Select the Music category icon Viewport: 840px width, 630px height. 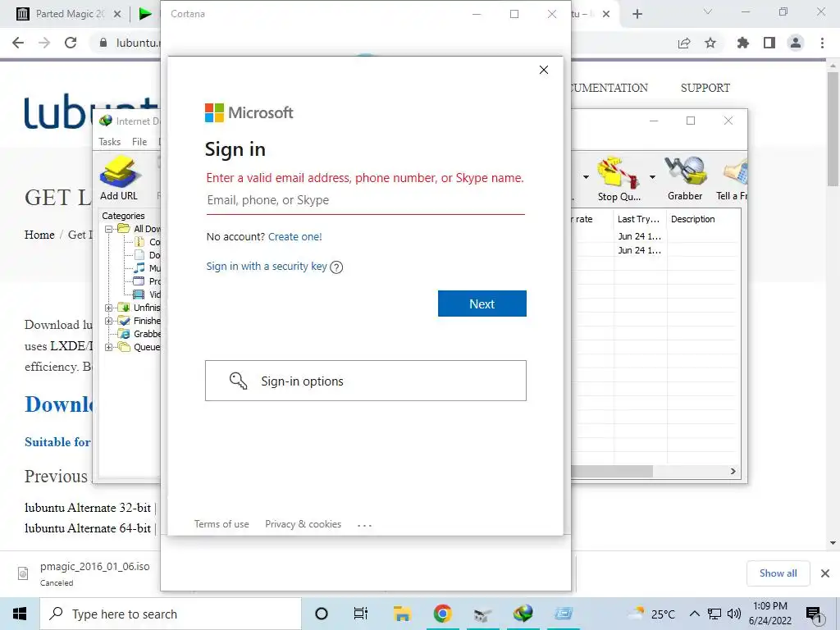pos(139,268)
